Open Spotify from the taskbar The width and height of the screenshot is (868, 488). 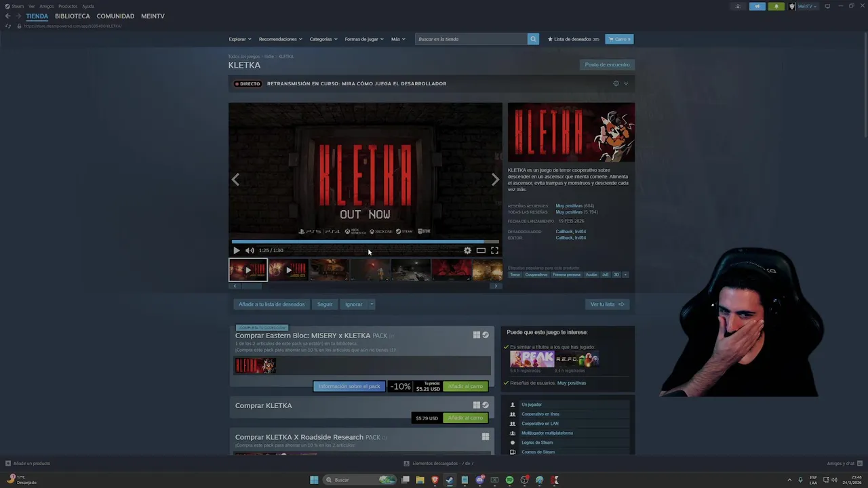click(509, 480)
